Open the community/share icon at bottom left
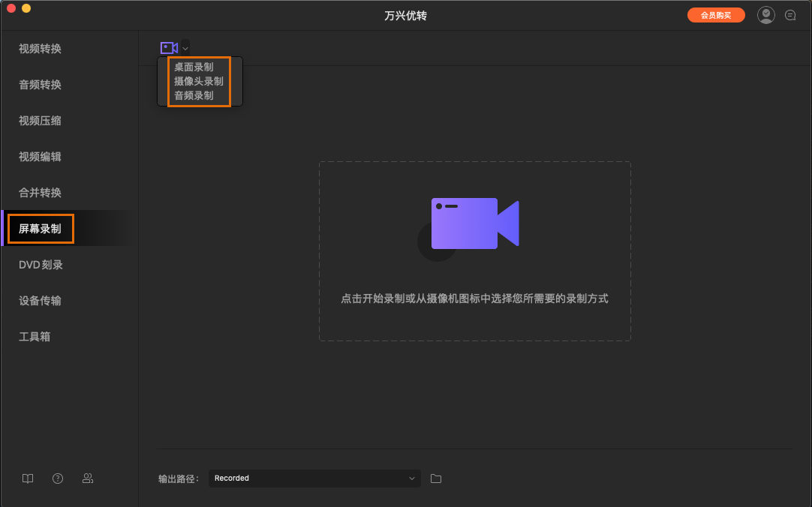Image resolution: width=812 pixels, height=507 pixels. (88, 478)
